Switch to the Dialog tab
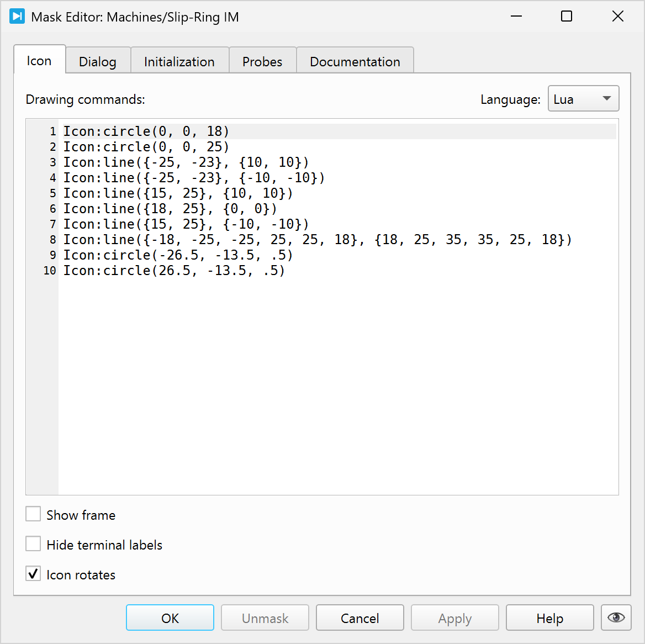The width and height of the screenshot is (645, 644). click(98, 61)
